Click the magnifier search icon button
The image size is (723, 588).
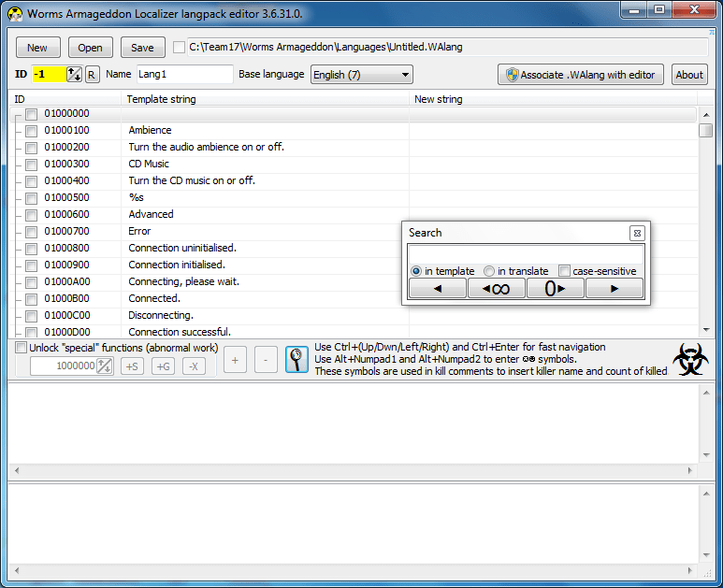click(296, 359)
